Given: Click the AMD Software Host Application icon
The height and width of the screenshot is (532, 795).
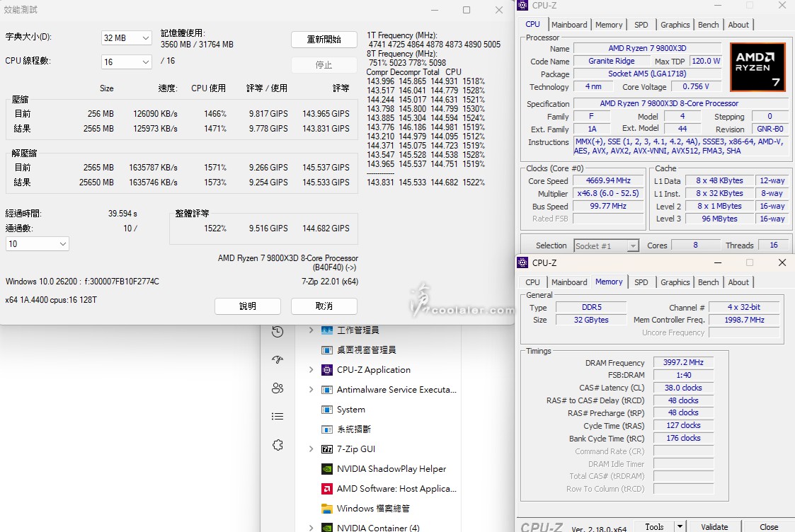Looking at the screenshot, I should pos(327,489).
